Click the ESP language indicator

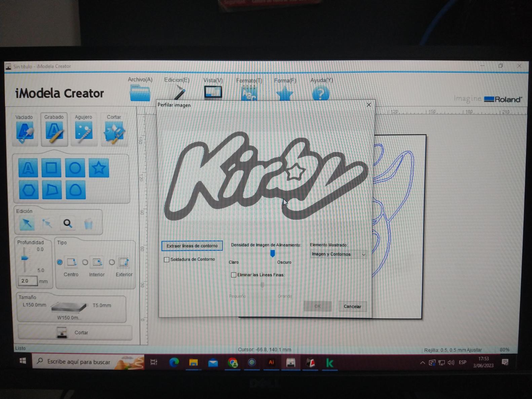coord(463,362)
